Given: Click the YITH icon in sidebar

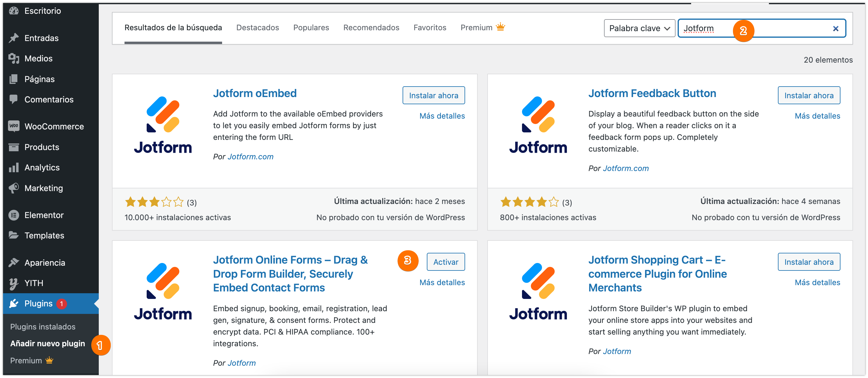Looking at the screenshot, I should pos(14,283).
